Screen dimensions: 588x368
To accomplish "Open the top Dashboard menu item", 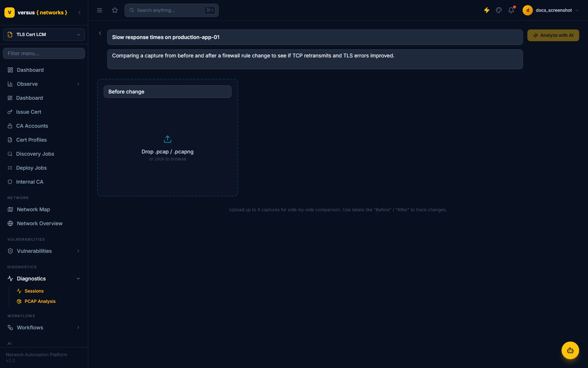I will pyautogui.click(x=44, y=70).
